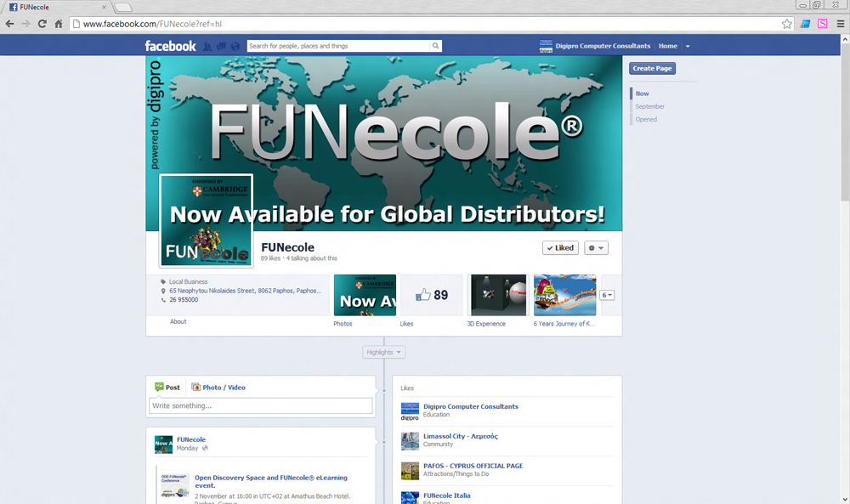Open the Limassol City page link
This screenshot has height=504, width=850.
[x=460, y=436]
